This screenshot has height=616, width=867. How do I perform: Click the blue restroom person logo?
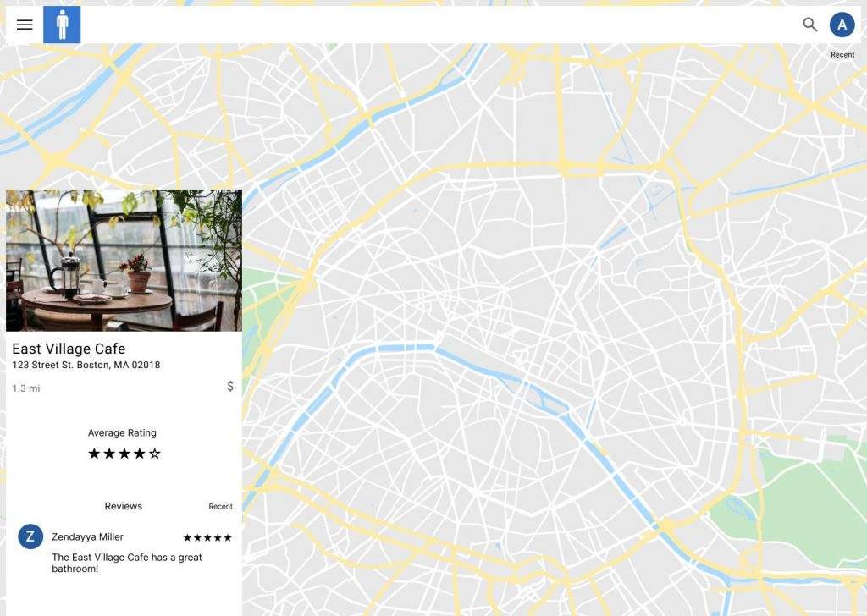click(x=62, y=25)
